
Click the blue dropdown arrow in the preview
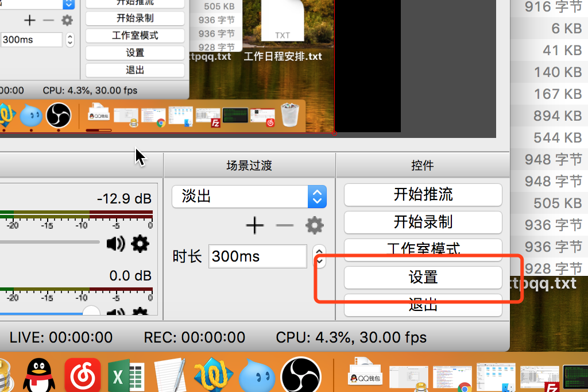(69, 4)
